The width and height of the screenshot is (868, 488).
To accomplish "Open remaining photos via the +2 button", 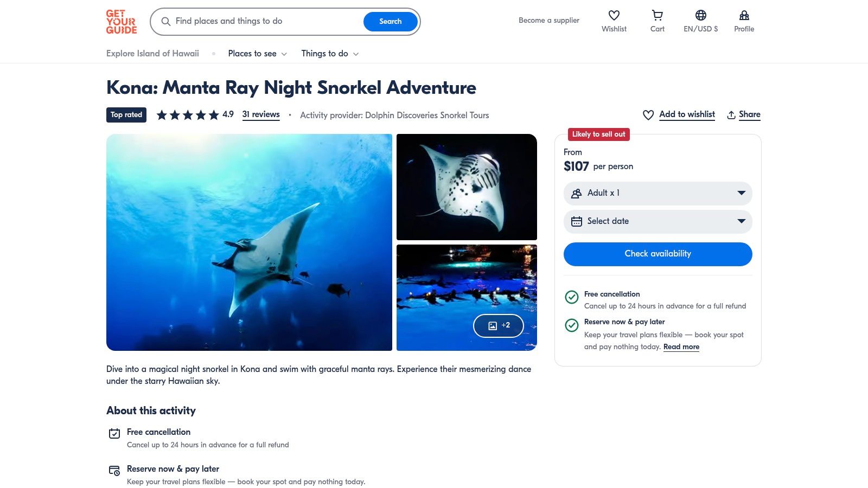I will (498, 325).
